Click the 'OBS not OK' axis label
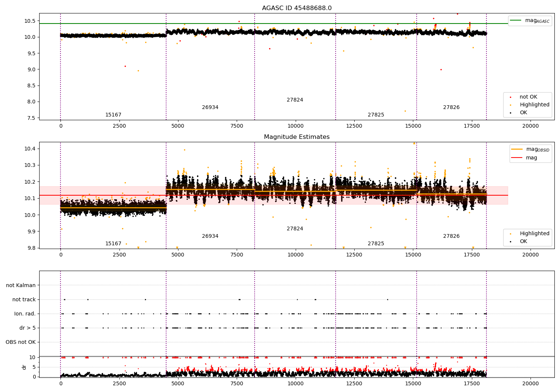The image size is (560, 392). click(21, 342)
